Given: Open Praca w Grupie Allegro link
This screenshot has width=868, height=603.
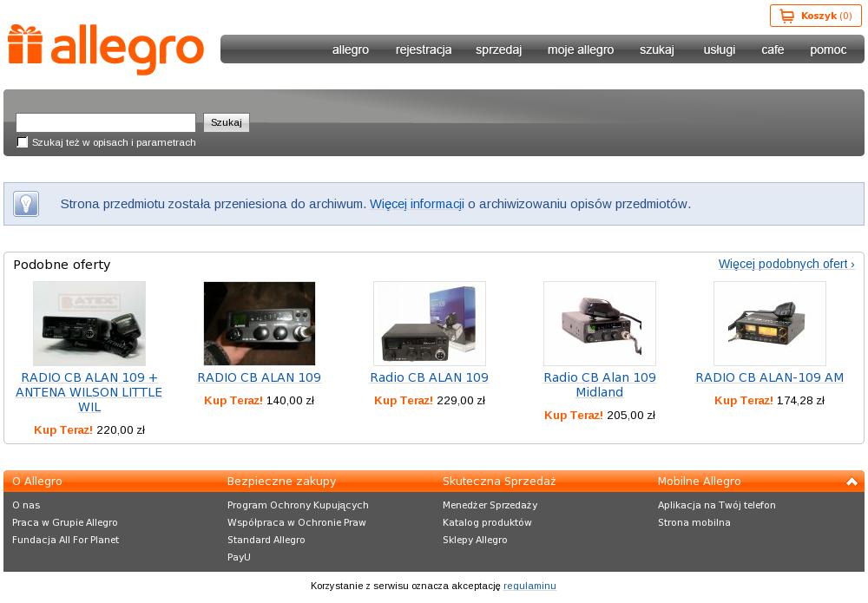Looking at the screenshot, I should click(65, 523).
